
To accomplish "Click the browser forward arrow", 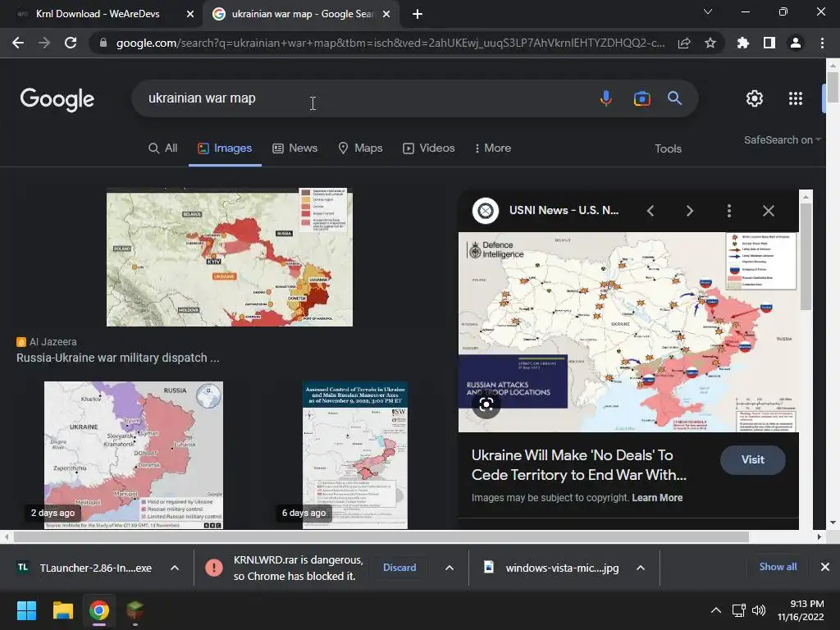I will click(44, 43).
